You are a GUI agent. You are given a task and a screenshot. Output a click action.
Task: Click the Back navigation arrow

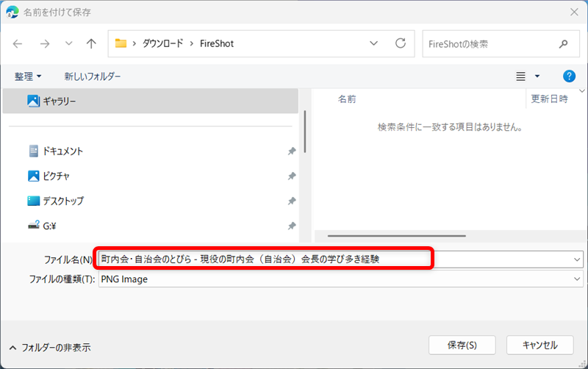point(18,44)
